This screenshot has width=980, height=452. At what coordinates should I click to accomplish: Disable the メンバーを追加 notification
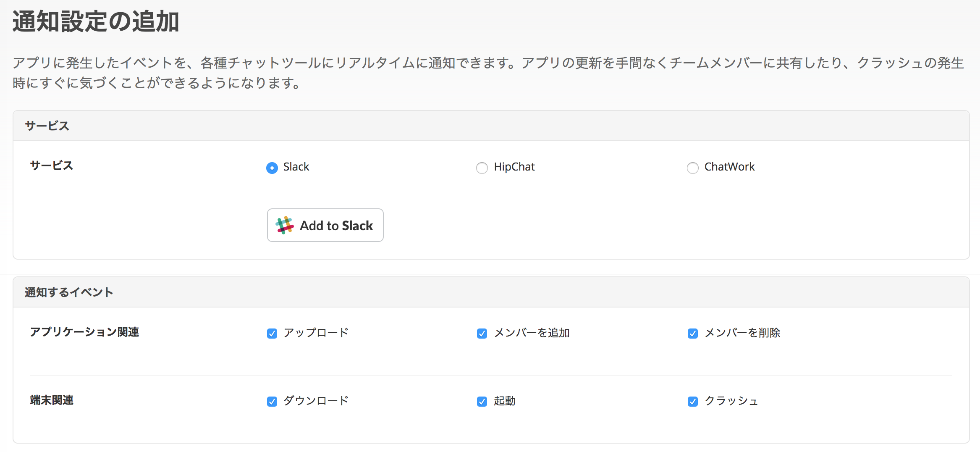point(482,333)
